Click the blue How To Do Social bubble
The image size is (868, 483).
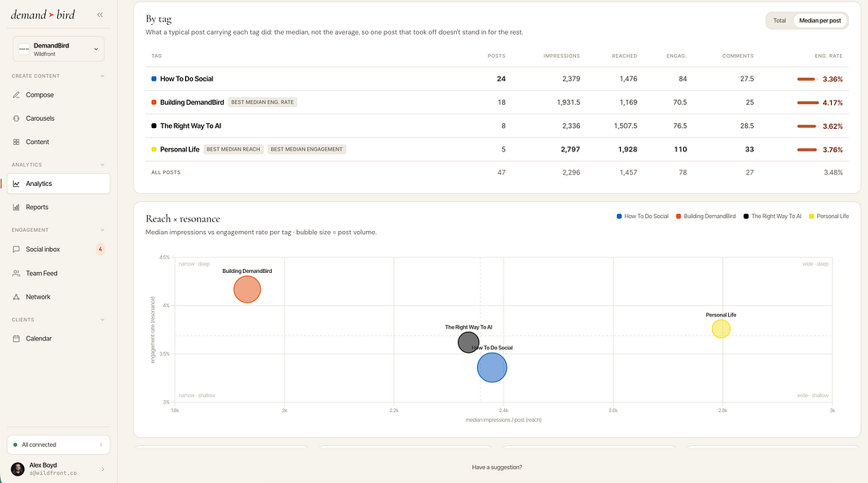coord(492,367)
